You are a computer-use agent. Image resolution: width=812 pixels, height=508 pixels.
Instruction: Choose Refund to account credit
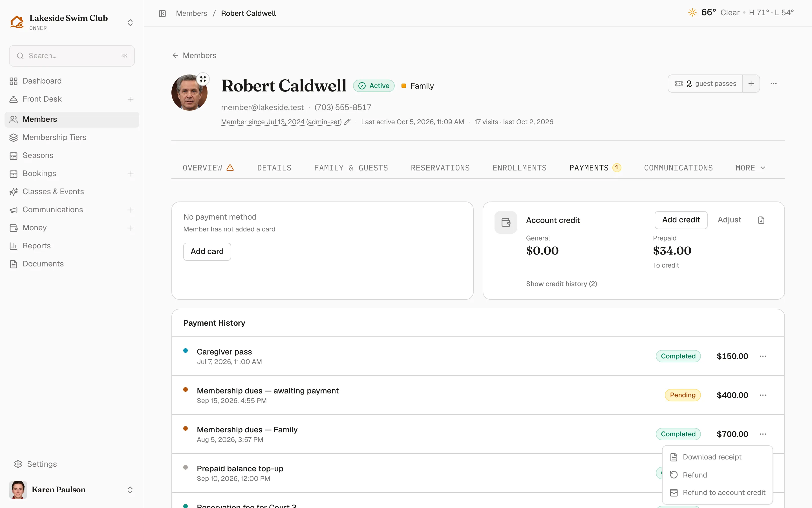(717, 492)
